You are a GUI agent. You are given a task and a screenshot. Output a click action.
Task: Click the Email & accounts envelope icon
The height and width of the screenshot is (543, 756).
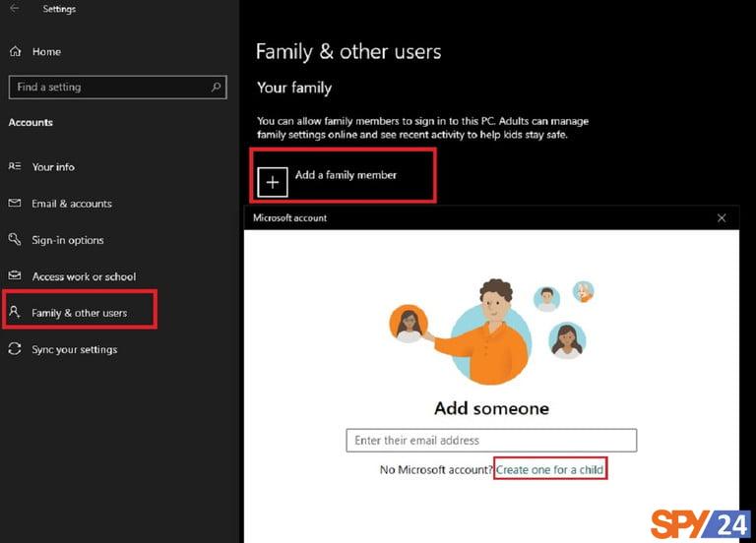15,203
